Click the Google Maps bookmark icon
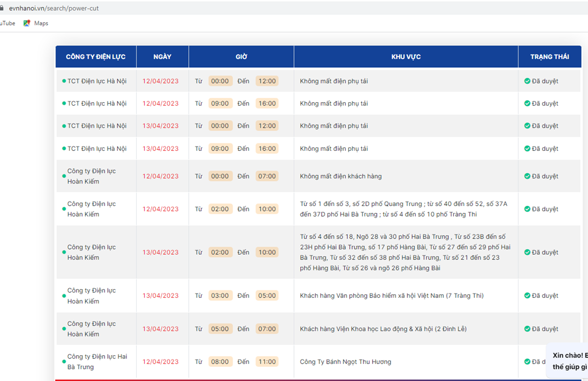The image size is (588, 381). pyautogui.click(x=26, y=23)
